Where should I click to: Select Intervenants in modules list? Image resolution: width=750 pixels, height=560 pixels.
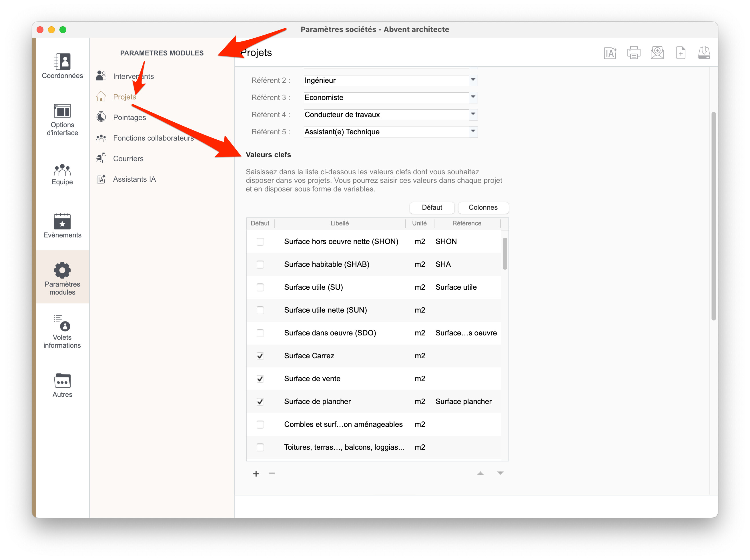click(x=133, y=76)
